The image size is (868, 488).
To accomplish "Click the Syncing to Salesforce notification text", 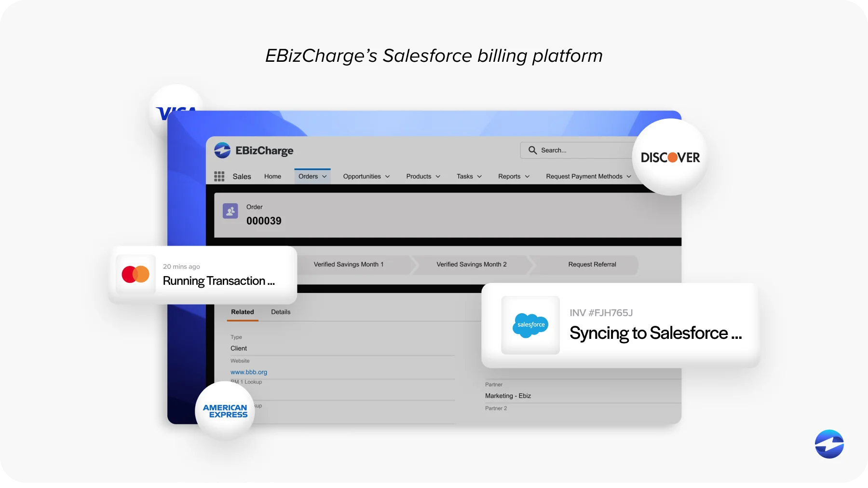I will pos(656,333).
